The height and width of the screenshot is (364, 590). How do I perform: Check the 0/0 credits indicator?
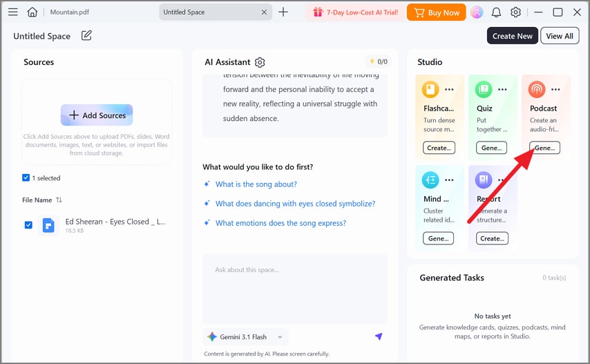coord(378,61)
